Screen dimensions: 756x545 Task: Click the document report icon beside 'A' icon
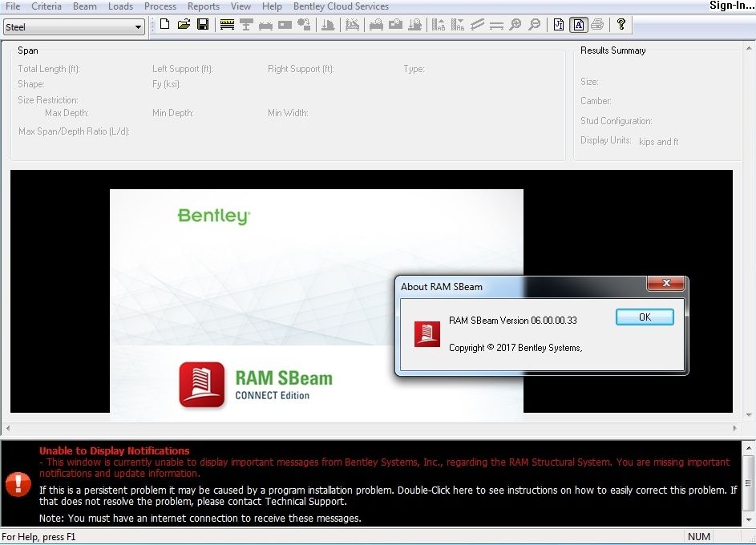tap(558, 25)
